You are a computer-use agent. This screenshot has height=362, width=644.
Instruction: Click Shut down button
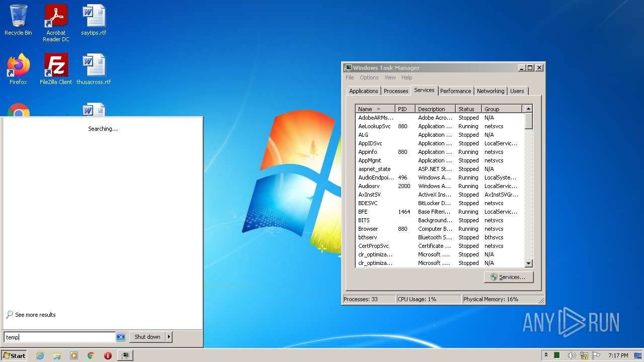[147, 337]
